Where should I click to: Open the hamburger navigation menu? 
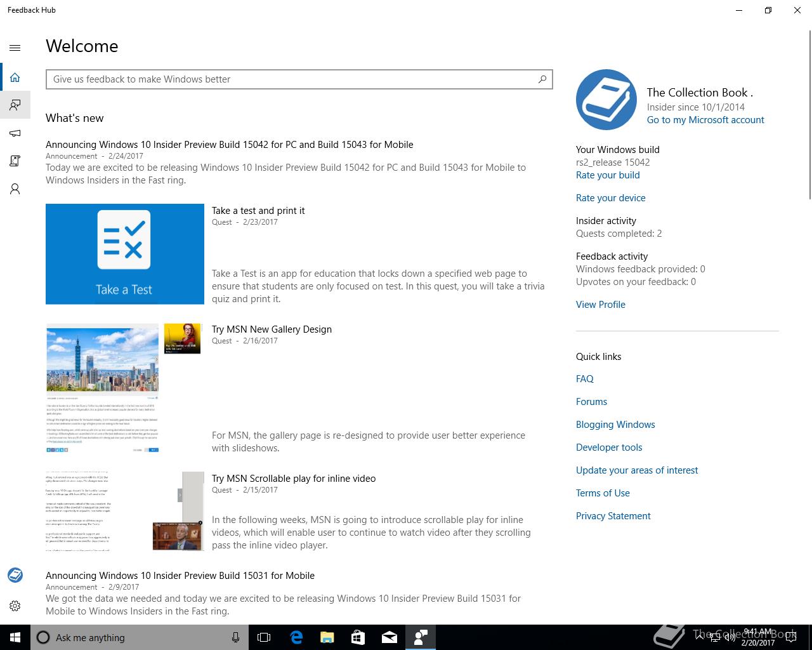[x=15, y=48]
